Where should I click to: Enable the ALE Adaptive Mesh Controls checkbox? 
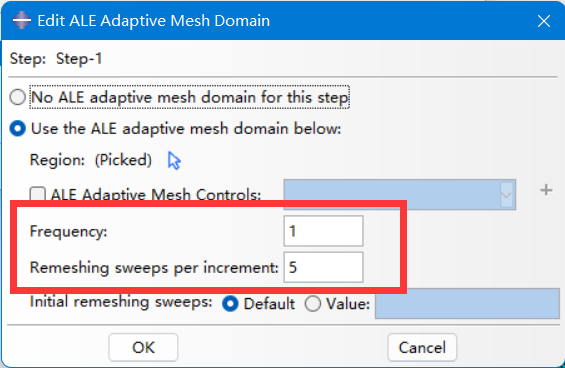click(38, 194)
